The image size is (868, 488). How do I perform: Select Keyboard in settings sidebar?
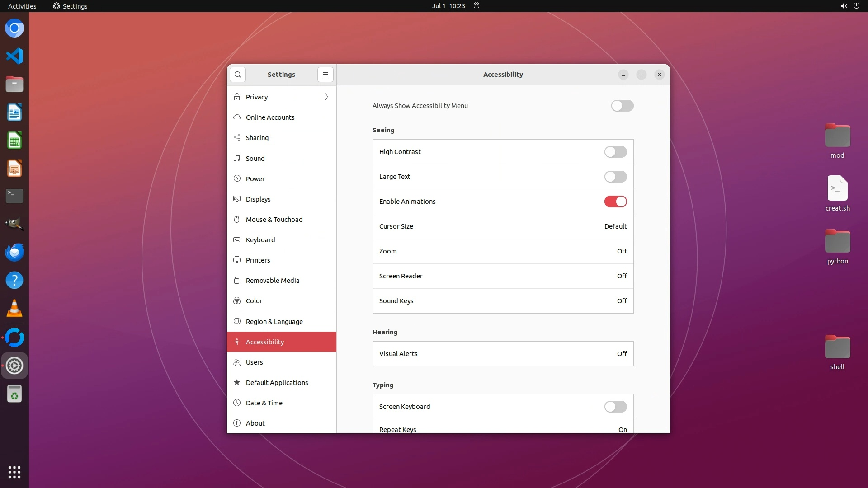(x=260, y=240)
